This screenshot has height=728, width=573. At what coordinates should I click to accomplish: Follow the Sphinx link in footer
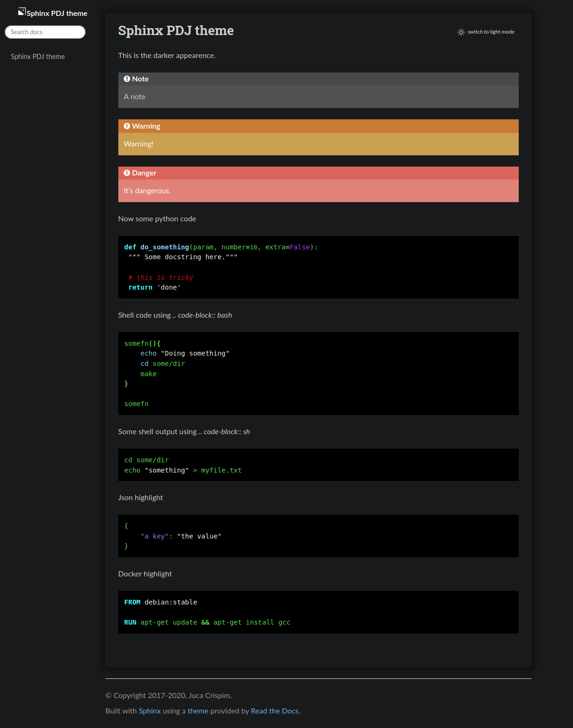(150, 711)
